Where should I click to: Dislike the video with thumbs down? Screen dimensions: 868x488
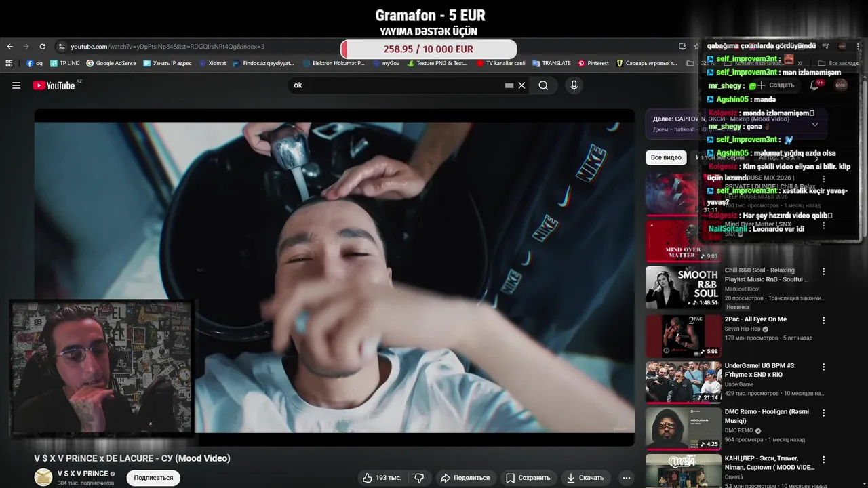[x=419, y=478]
